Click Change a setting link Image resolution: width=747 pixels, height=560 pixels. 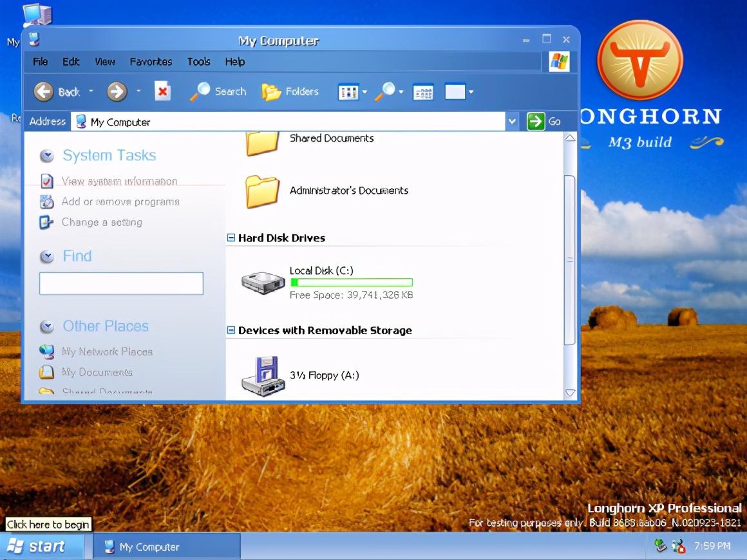[x=102, y=222]
